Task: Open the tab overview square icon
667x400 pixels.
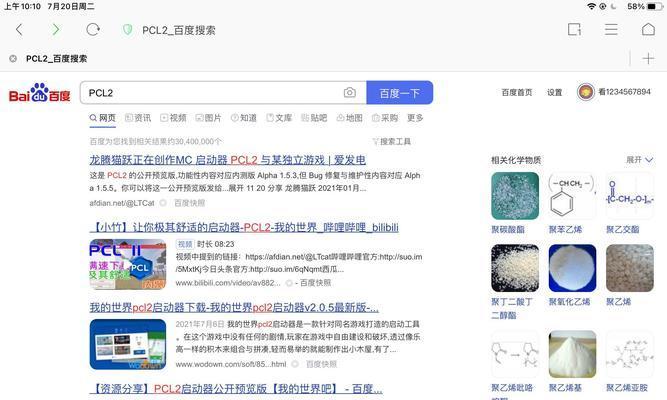Action: (574, 29)
